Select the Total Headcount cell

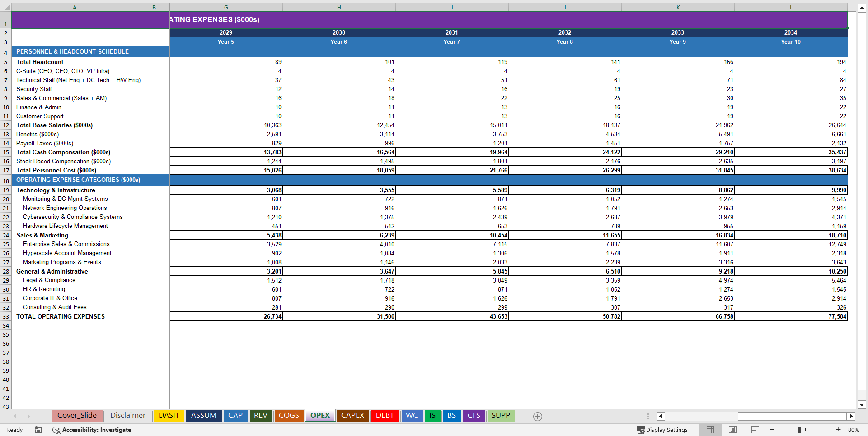coord(40,62)
